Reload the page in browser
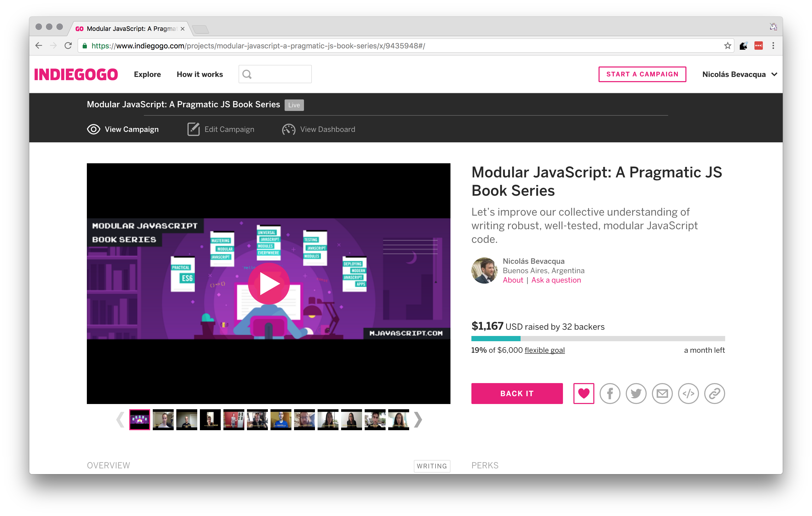The width and height of the screenshot is (812, 516). pyautogui.click(x=68, y=46)
